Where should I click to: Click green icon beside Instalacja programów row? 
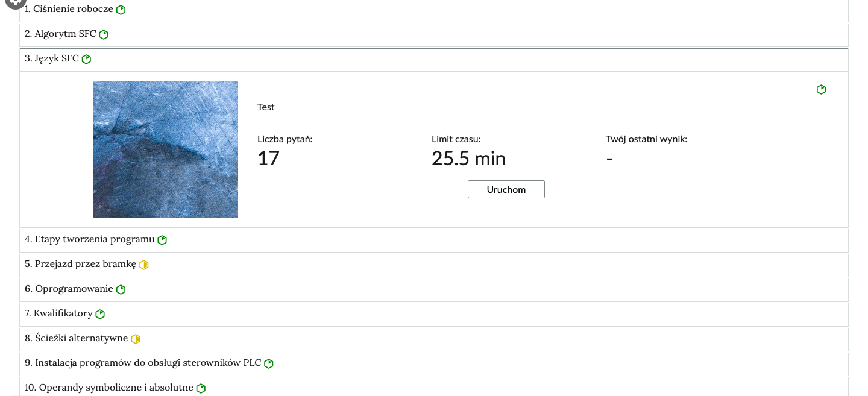[269, 363]
